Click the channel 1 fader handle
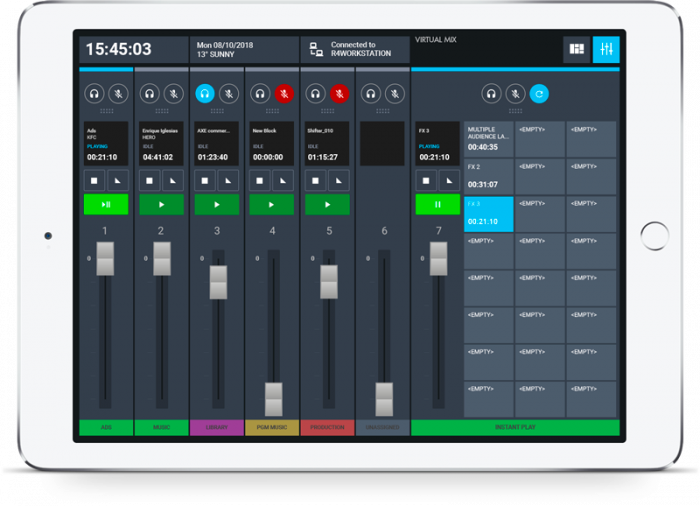Image resolution: width=700 pixels, height=506 pixels. tap(105, 259)
